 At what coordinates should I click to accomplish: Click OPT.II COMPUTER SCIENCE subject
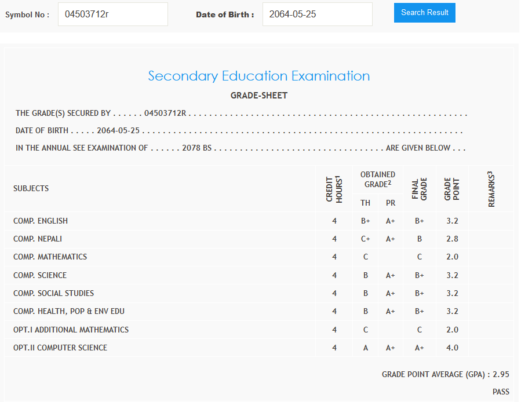(60, 348)
